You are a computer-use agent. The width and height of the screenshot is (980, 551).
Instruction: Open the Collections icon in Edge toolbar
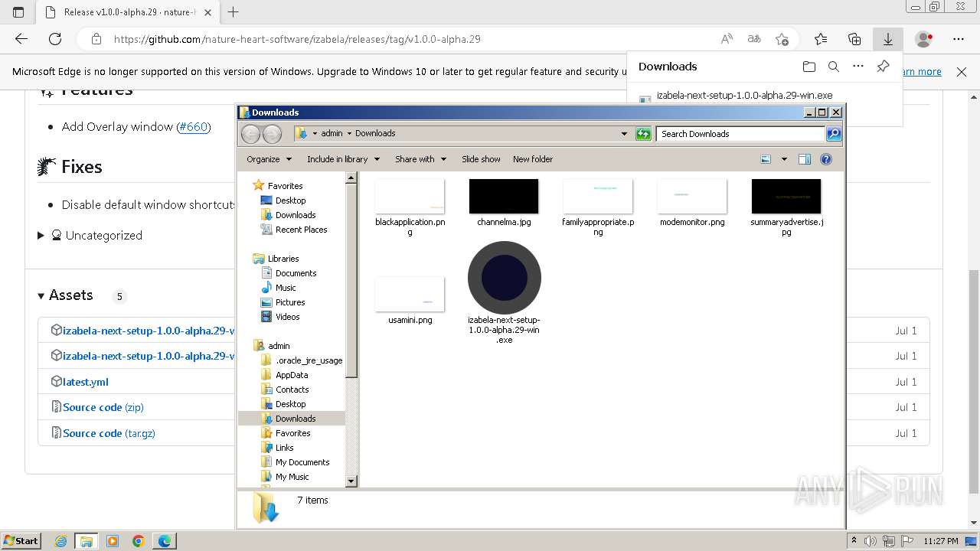tap(854, 39)
